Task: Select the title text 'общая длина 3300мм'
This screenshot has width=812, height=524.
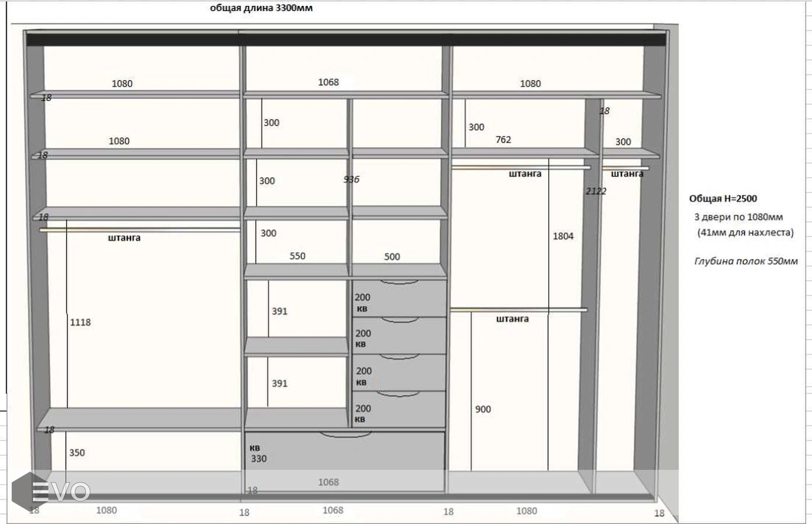Action: click(x=261, y=8)
